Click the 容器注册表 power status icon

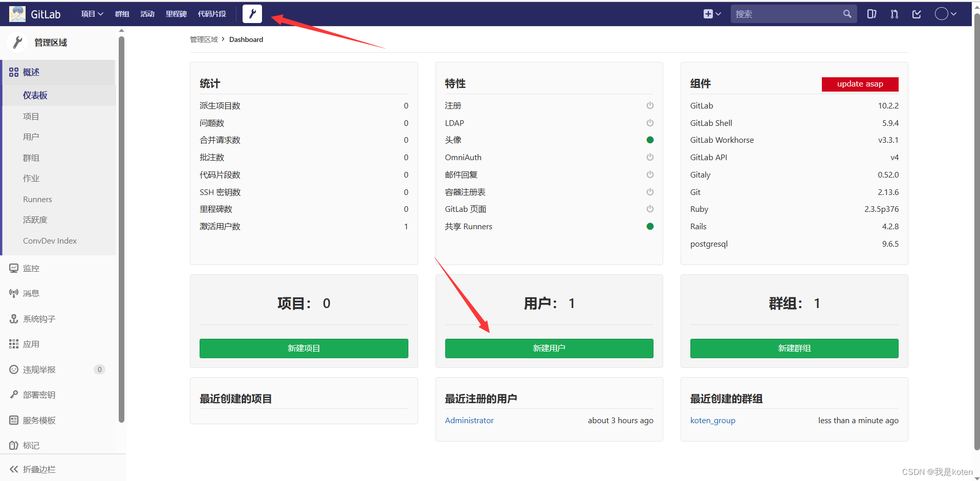(x=650, y=192)
